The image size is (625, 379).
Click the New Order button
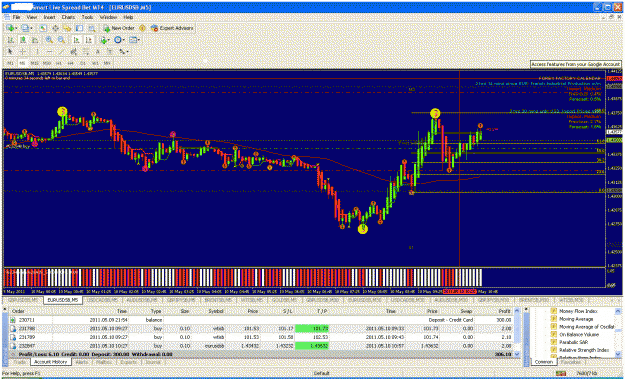(119, 28)
